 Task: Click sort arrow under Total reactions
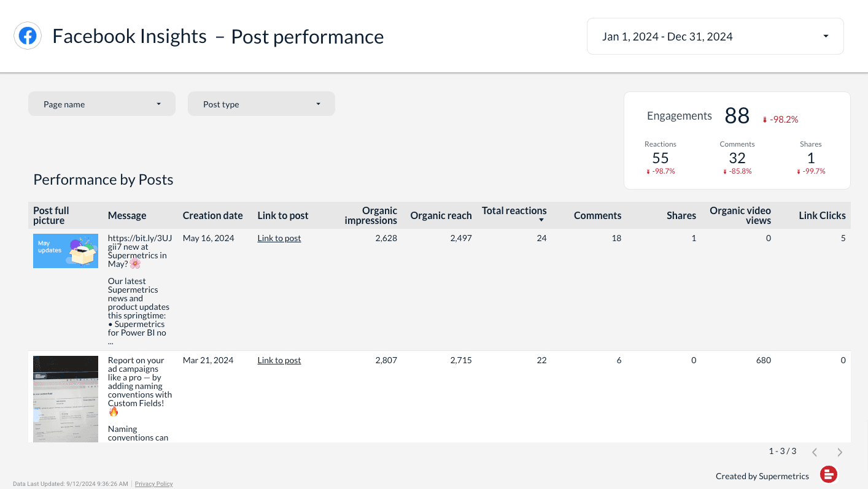[x=541, y=220]
